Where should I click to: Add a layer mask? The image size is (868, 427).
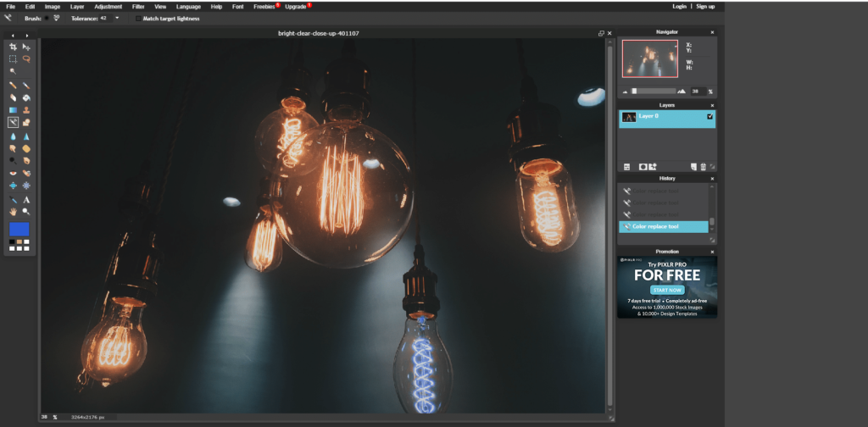click(x=643, y=167)
